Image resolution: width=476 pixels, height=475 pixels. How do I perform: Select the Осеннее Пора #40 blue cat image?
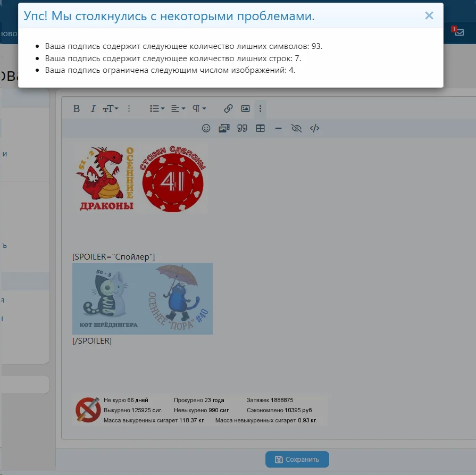click(x=178, y=298)
